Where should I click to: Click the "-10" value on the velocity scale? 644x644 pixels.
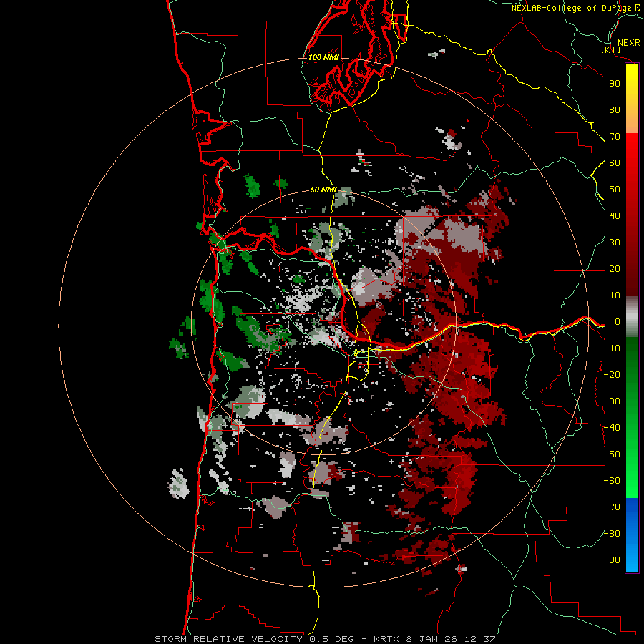point(612,348)
